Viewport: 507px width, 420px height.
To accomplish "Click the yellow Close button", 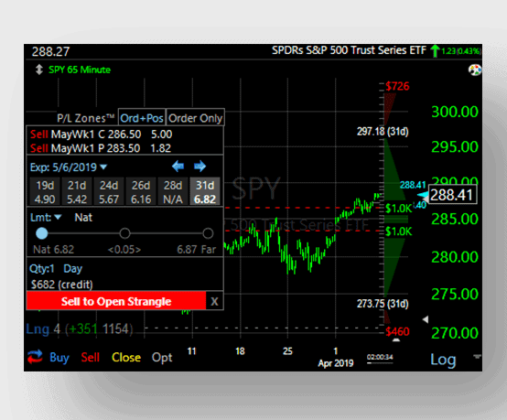I will 126,357.
